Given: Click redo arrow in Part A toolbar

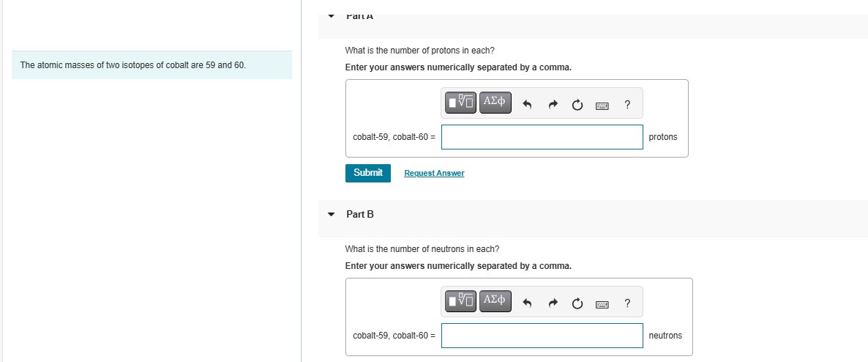Looking at the screenshot, I should tap(553, 105).
